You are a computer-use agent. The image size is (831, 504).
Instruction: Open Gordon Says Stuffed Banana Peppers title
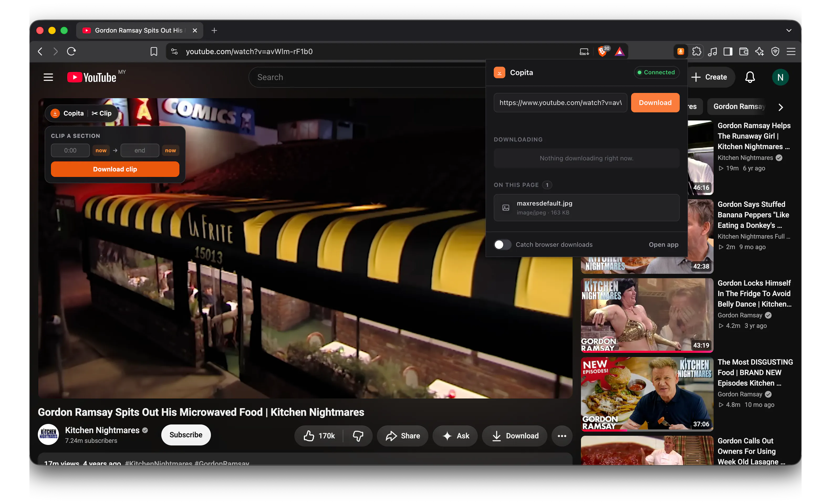[x=753, y=215]
